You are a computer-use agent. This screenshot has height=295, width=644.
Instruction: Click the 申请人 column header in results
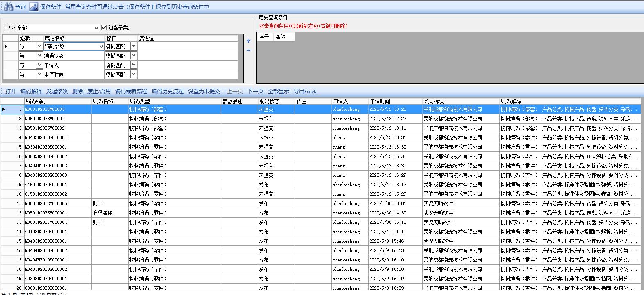coord(350,101)
